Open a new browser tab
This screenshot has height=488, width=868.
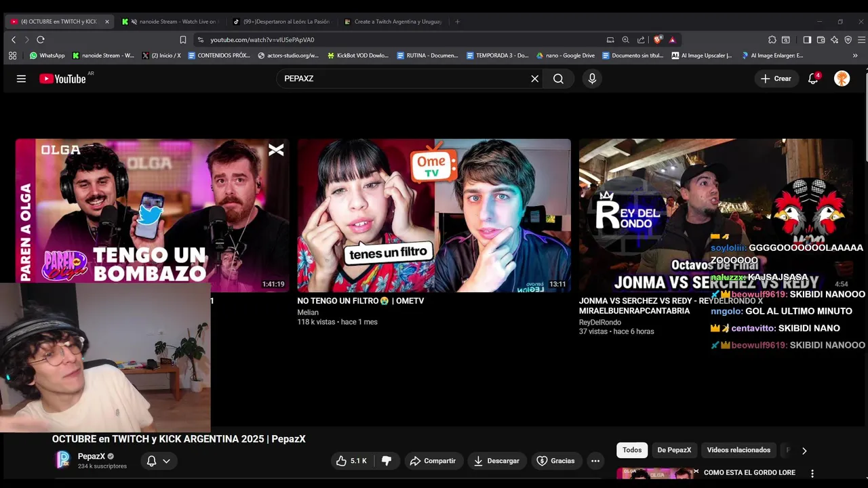tap(457, 22)
